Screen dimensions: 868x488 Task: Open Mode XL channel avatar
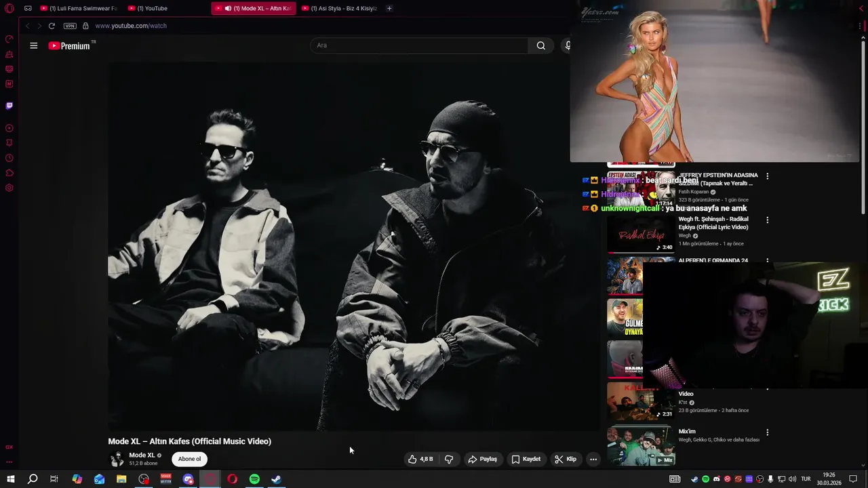(117, 459)
